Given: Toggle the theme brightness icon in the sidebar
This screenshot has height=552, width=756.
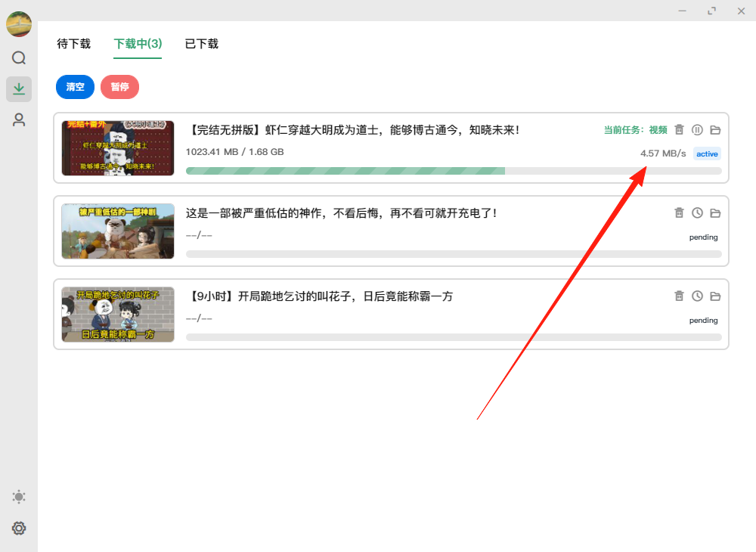Looking at the screenshot, I should [19, 497].
